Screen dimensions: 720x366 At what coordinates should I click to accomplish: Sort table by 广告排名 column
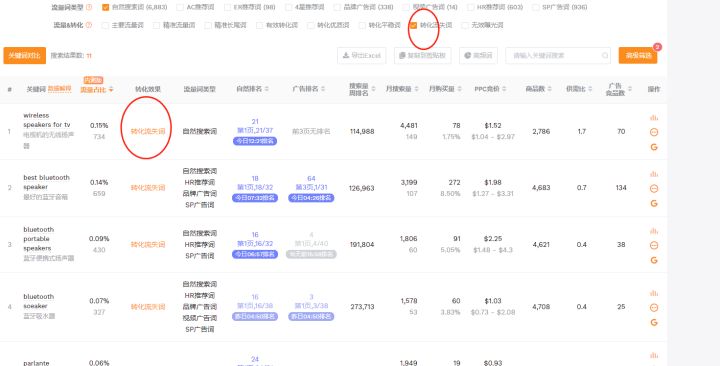pyautogui.click(x=323, y=89)
